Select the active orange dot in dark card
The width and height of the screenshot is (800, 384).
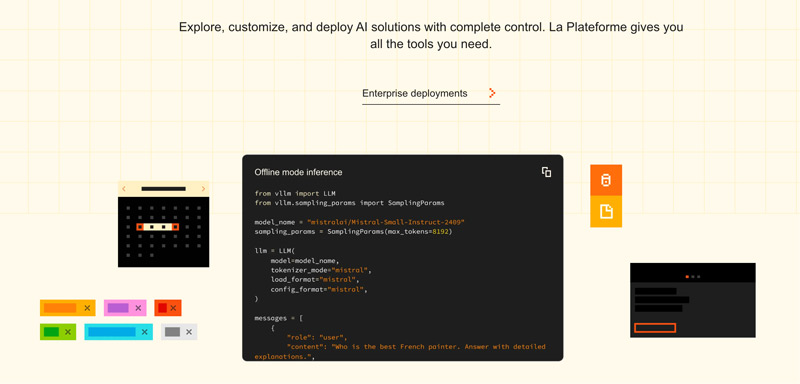click(x=687, y=276)
